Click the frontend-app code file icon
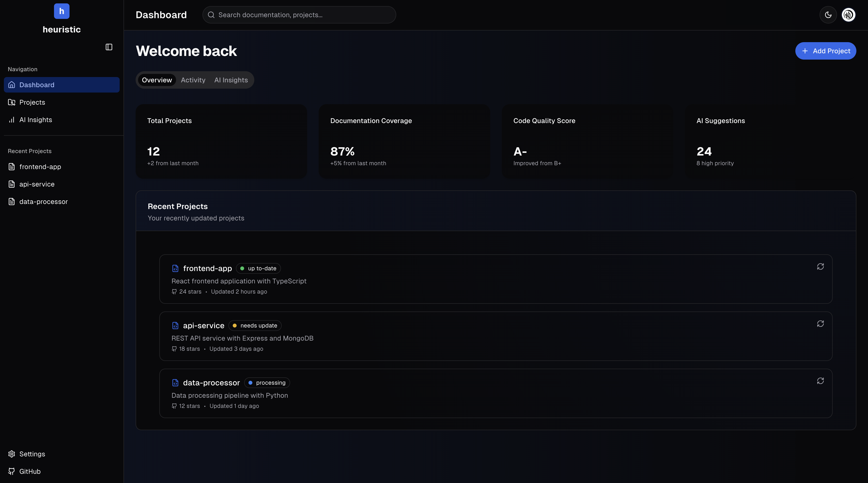The height and width of the screenshot is (483, 868). click(x=175, y=268)
